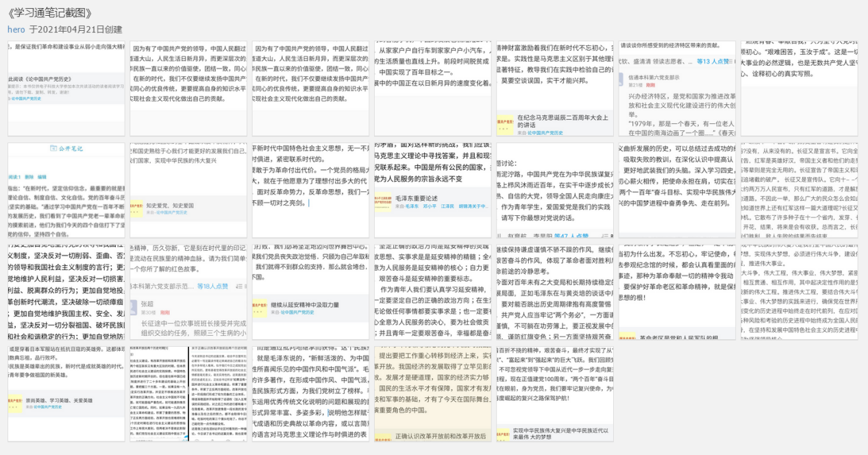Open thumbnail mentioning 此阅读《论中国共产党历史》
Screen dimensions: 868x455
pos(66,88)
